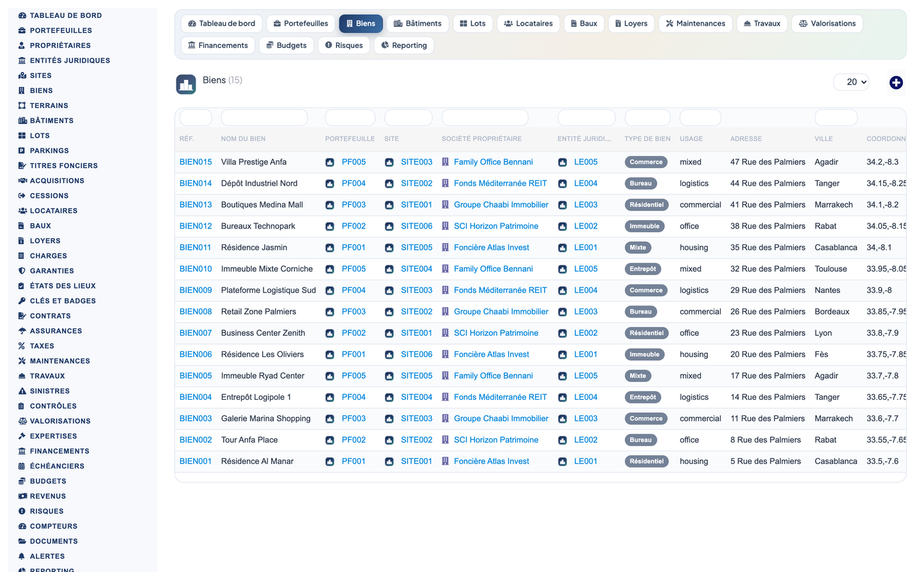Select the Maintenances tab
The height and width of the screenshot is (572, 924).
tap(695, 24)
